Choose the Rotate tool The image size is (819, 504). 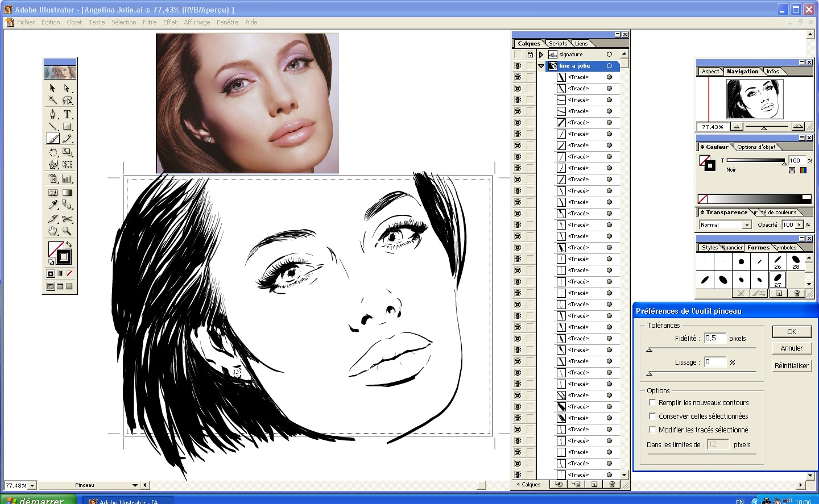point(53,152)
